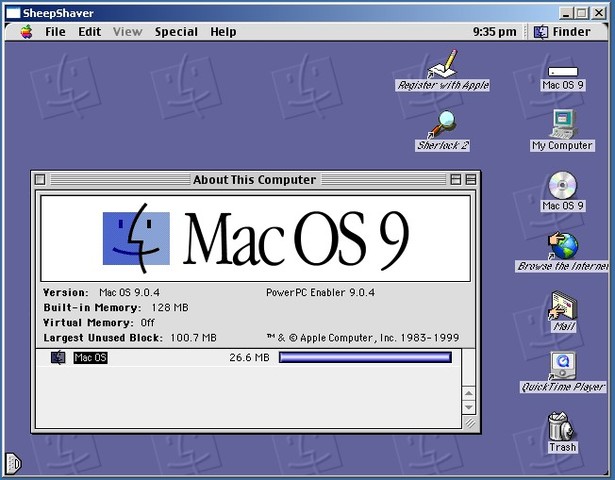Select the My Computer desktop icon
Viewport: 615px width, 480px height.
pos(562,131)
